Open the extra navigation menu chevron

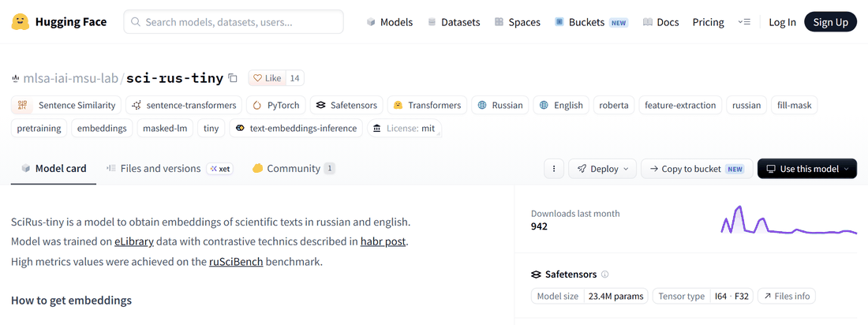[x=744, y=22]
